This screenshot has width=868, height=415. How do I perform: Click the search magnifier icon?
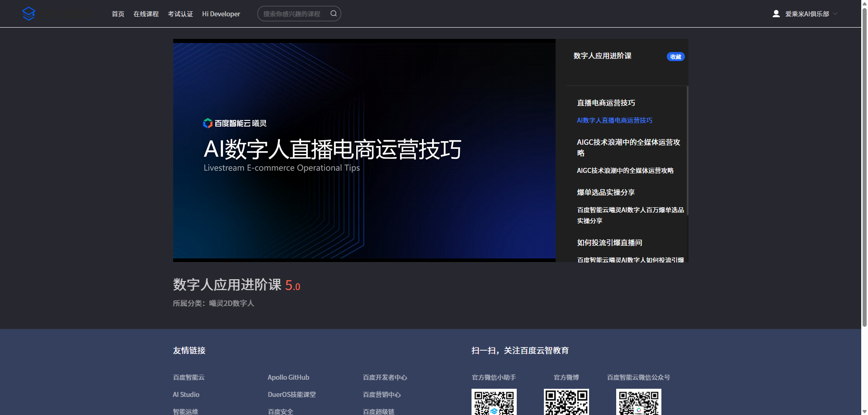click(334, 14)
